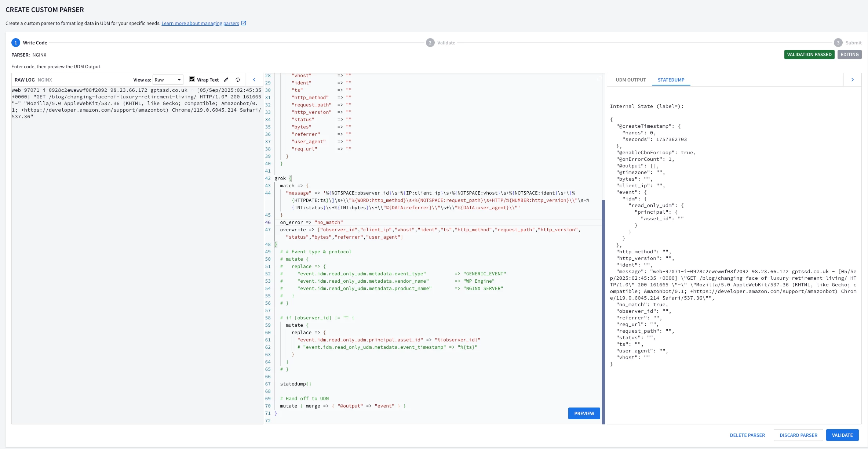Click the "no_match": true statedump line

point(642,304)
